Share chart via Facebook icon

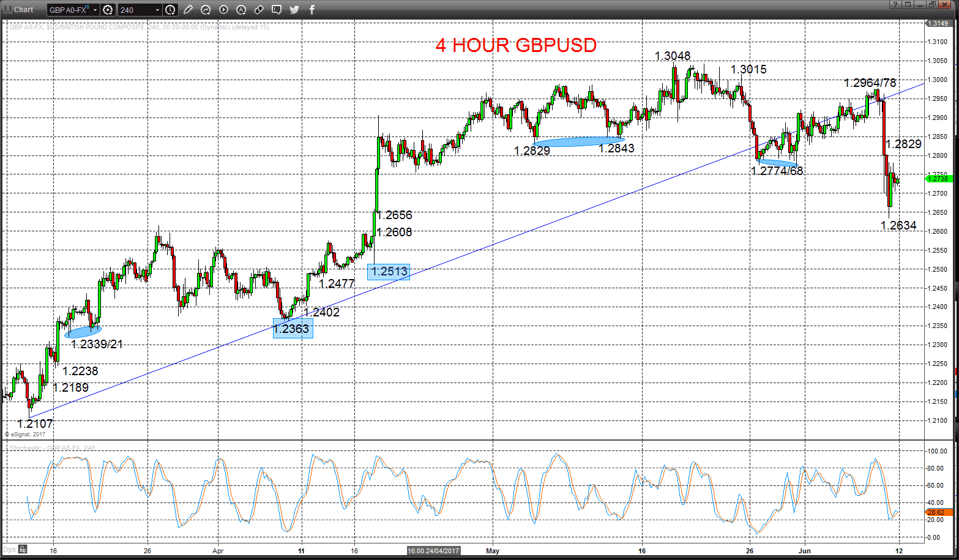click(312, 10)
